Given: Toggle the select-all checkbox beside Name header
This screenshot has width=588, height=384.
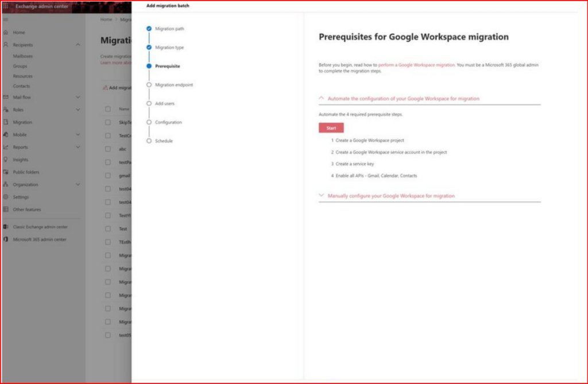Looking at the screenshot, I should point(107,108).
